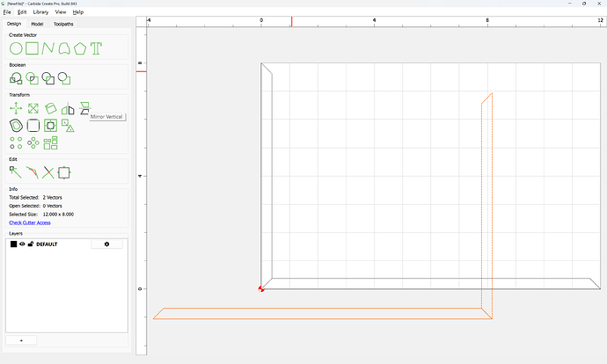
Task: Apply Boolean Subtract to selection
Action: 48,78
